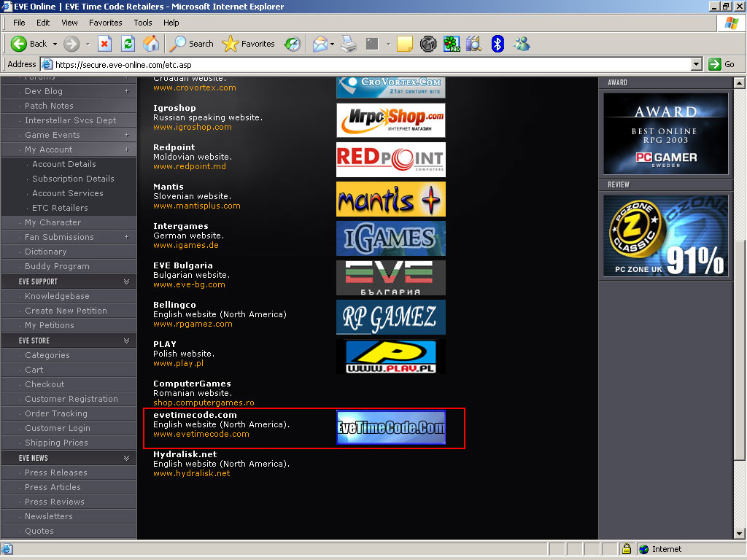Open Search magnifier in toolbar
This screenshot has height=560, width=747.
(x=178, y=44)
